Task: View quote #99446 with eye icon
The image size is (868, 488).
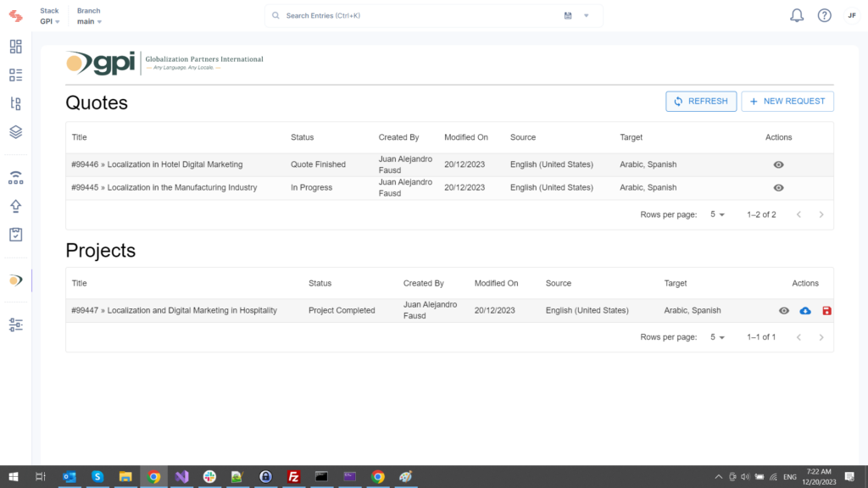Action: pos(778,165)
